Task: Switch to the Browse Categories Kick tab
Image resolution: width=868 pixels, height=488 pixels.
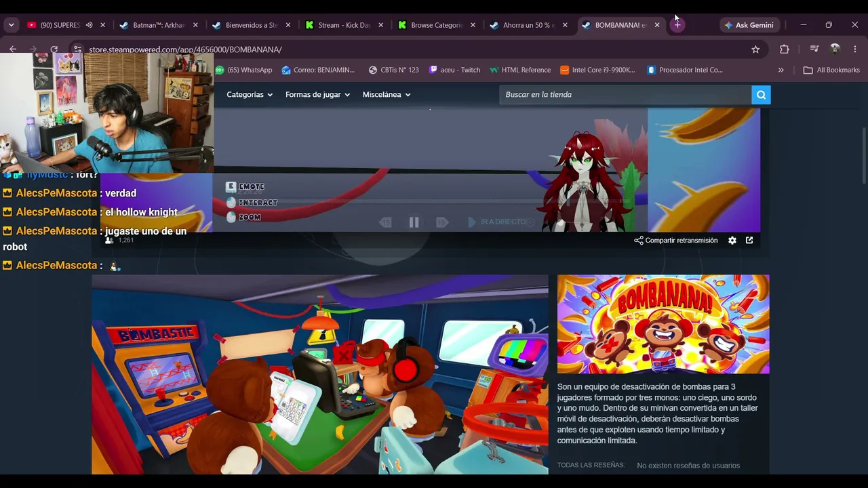Action: click(436, 25)
